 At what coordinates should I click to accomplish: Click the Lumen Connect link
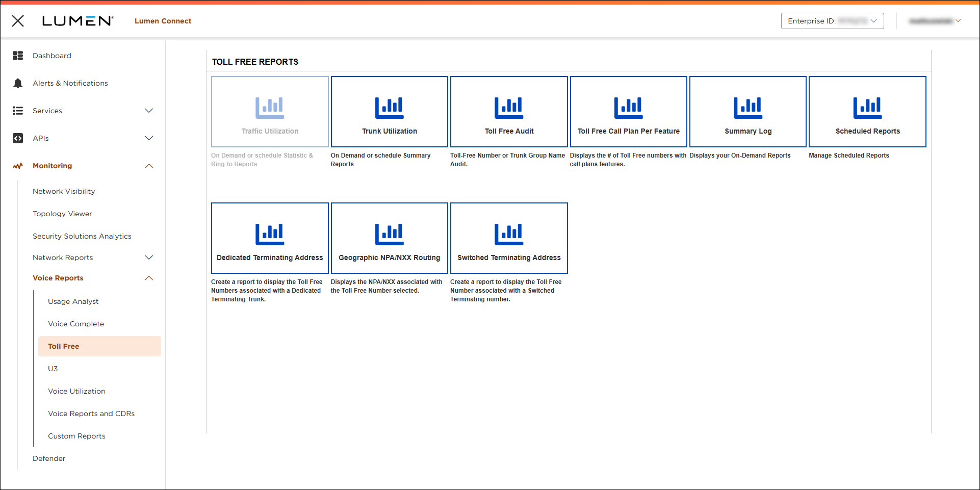point(163,21)
